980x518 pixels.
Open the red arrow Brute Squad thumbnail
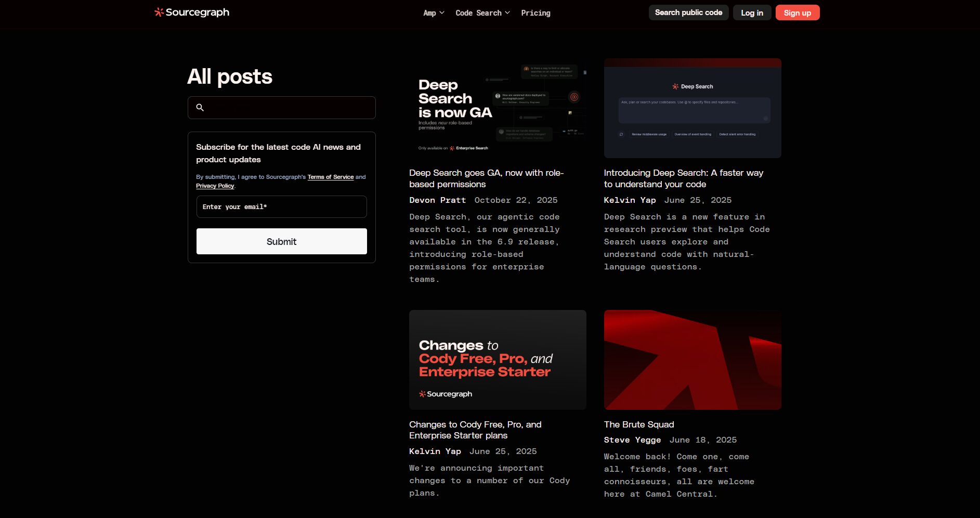(x=692, y=360)
